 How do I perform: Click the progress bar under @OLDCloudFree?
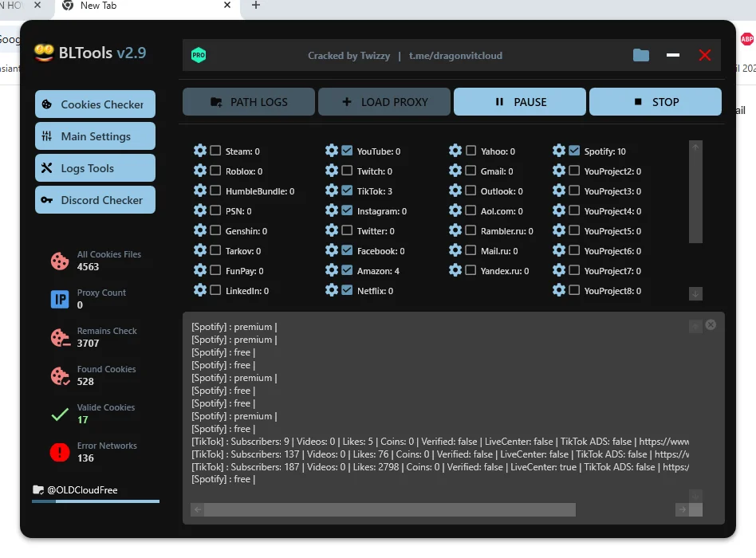coord(96,501)
